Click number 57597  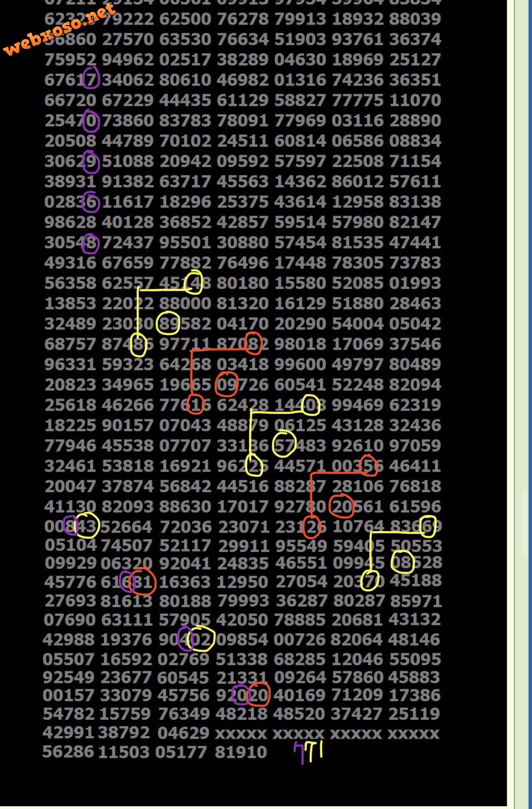(x=300, y=161)
